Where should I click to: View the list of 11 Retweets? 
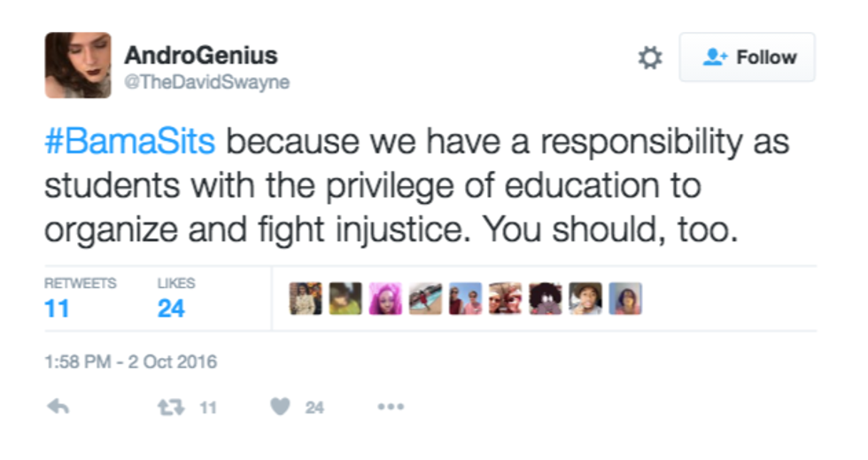[x=79, y=299]
